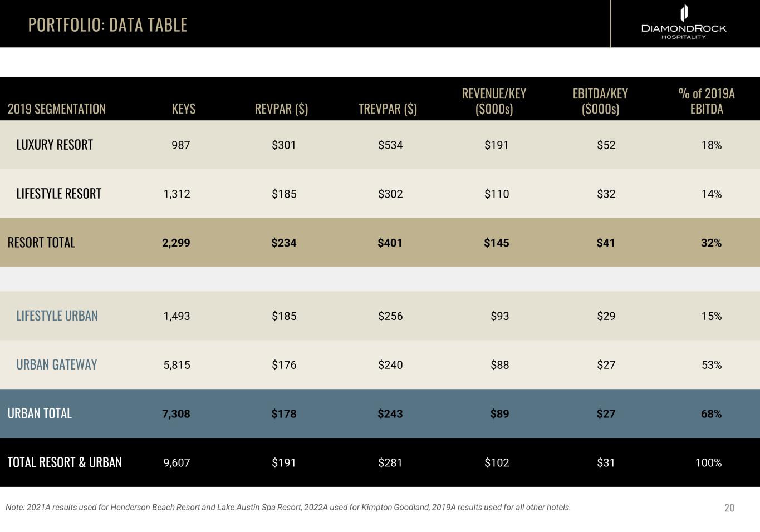The image size is (760, 532).
Task: Select the EBITDA/Key ($000s) header
Action: 600,101
